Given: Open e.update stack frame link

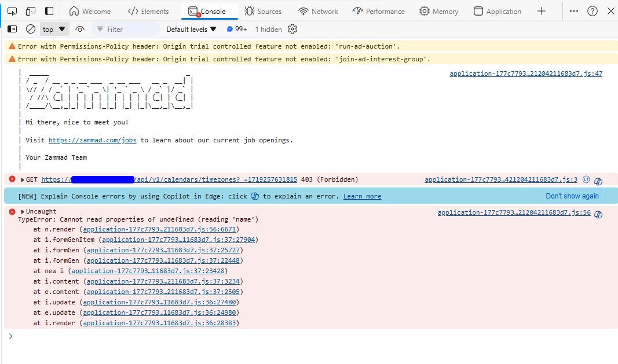Looking at the screenshot, I should coord(159,313).
